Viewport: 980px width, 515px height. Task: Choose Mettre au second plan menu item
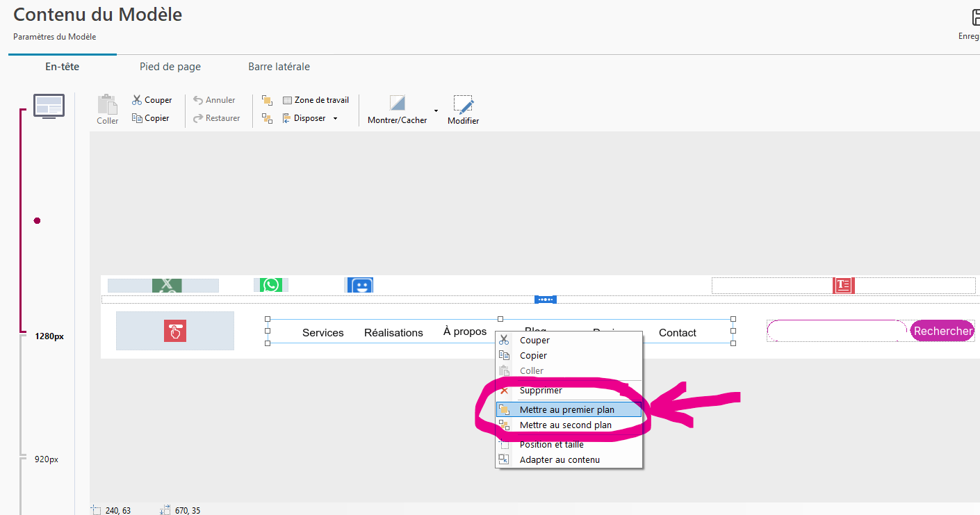[565, 425]
